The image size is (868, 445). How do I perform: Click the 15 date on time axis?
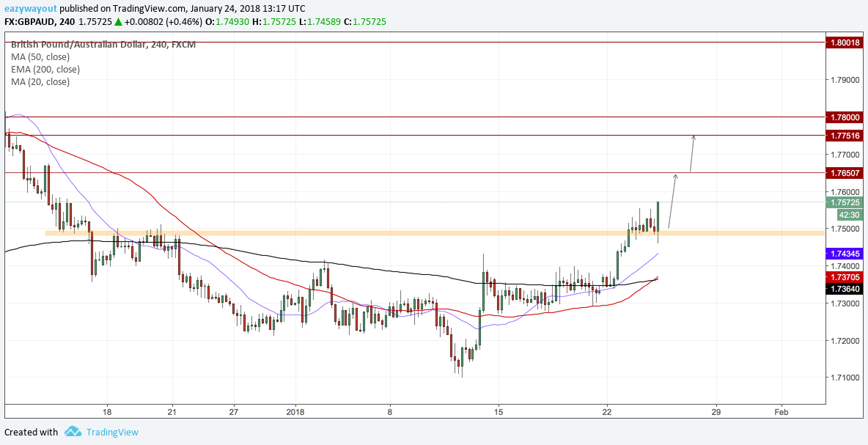[x=499, y=412]
